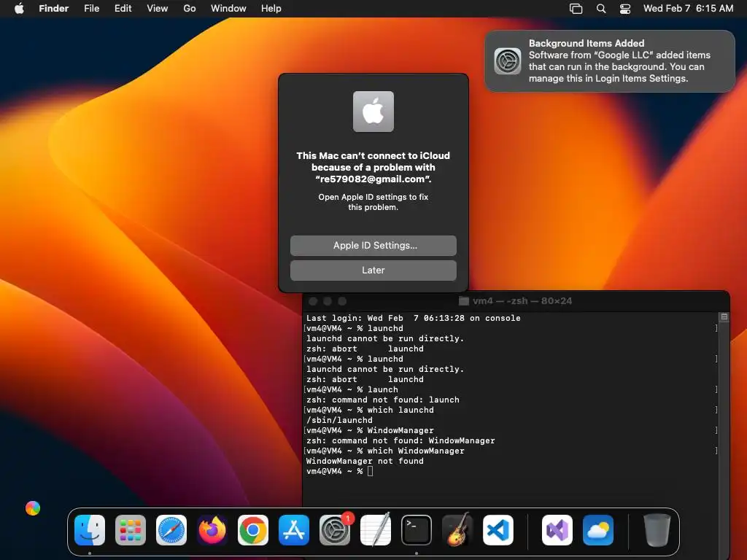Click 'WindowManager not found' output line
The width and height of the screenshot is (747, 560).
365,461
